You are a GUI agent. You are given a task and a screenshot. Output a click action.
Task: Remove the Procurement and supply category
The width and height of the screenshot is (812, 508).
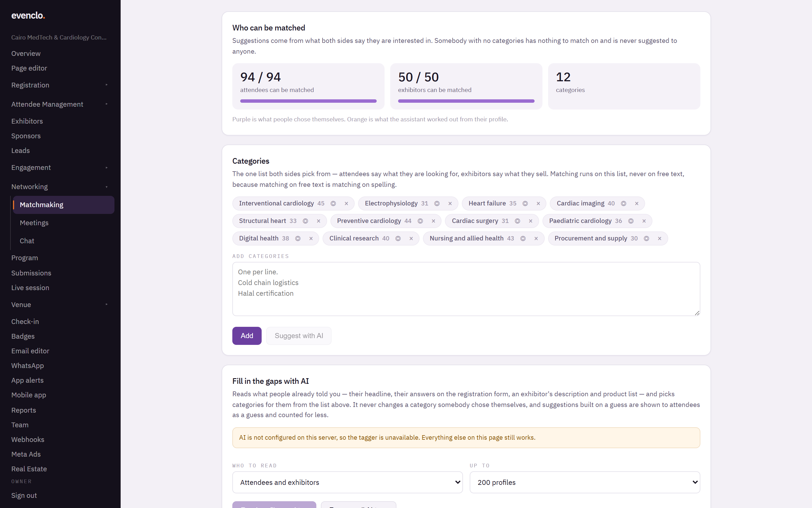[659, 238]
